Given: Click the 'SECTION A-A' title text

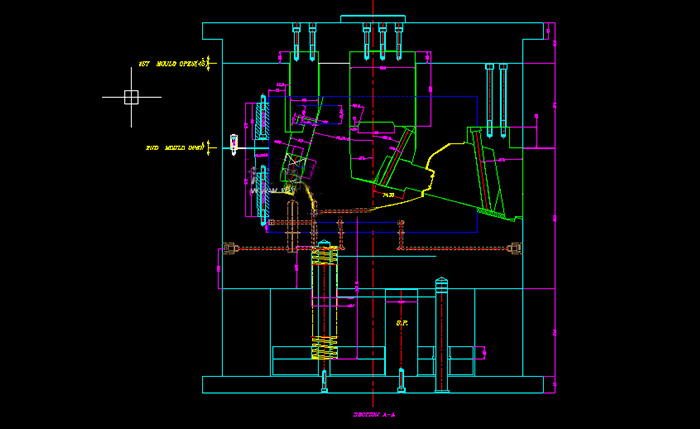Looking at the screenshot, I should [373, 413].
